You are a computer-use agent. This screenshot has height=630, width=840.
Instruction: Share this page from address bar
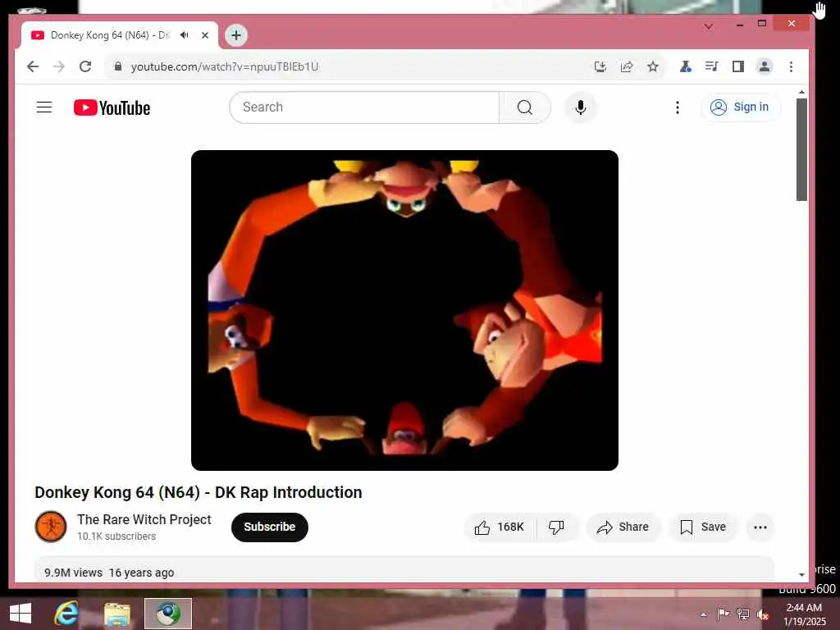626,66
